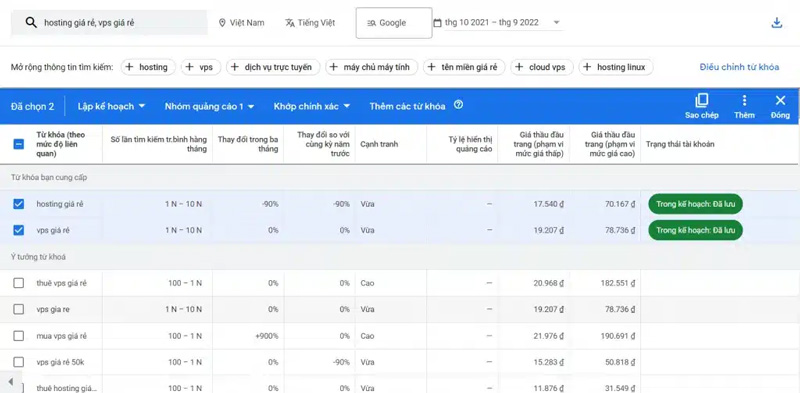The width and height of the screenshot is (800, 393).
Task: Sort by 'Cạnh tranh' column header
Action: (x=379, y=144)
